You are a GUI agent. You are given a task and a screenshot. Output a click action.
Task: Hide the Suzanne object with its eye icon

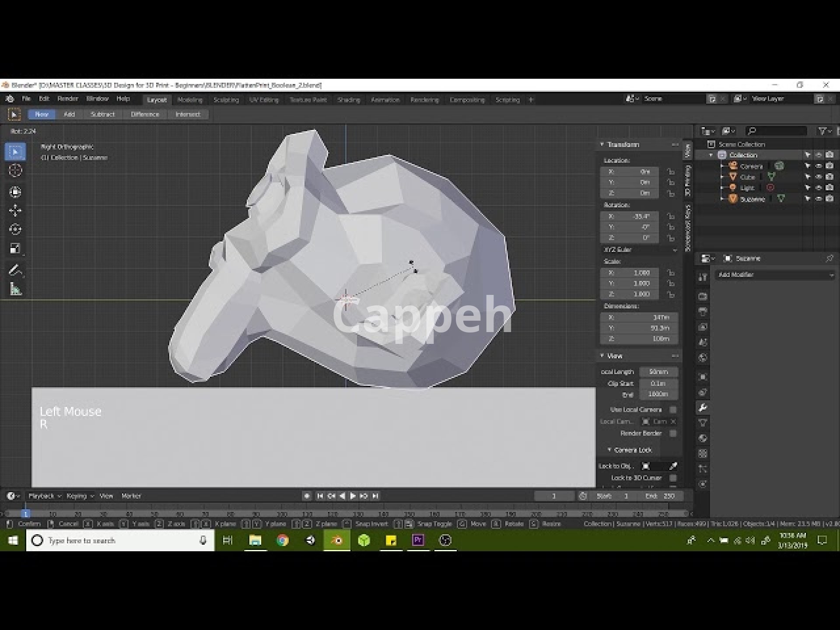point(819,199)
